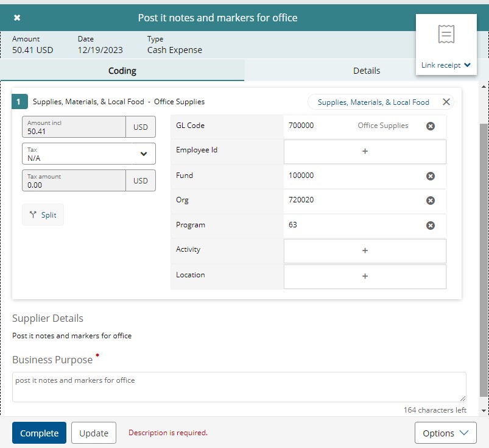Screen dimensions: 489x448
Task: Split the expense line
Action: [x=43, y=215]
